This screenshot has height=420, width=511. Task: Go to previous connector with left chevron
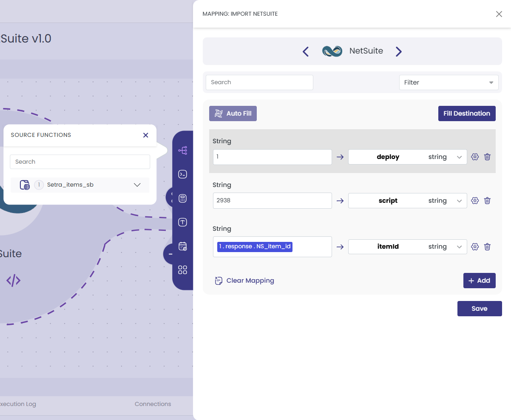pos(306,51)
